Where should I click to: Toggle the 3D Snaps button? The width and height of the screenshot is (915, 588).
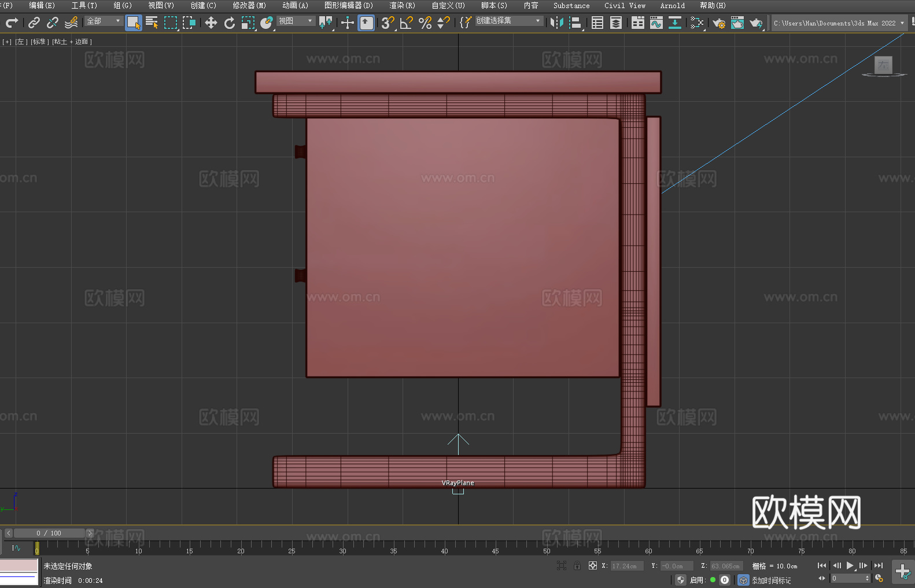tap(388, 23)
